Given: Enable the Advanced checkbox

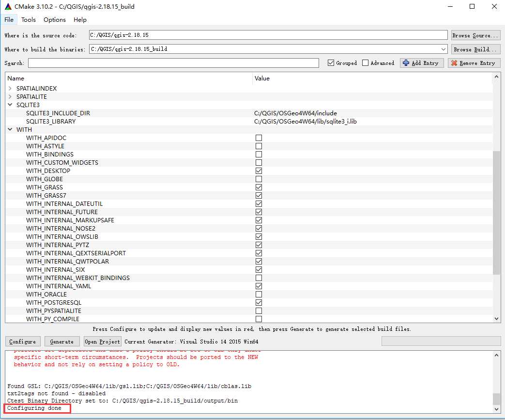Looking at the screenshot, I should 365,63.
